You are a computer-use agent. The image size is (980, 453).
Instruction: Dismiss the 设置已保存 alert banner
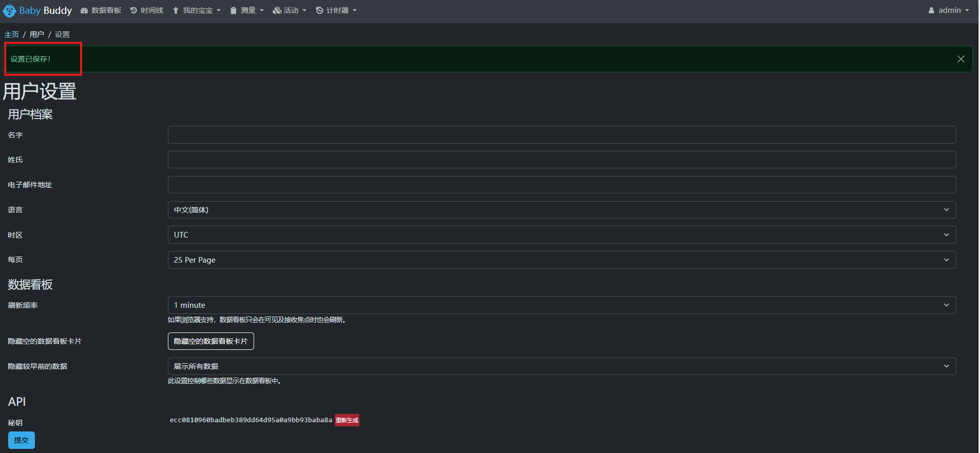point(960,59)
